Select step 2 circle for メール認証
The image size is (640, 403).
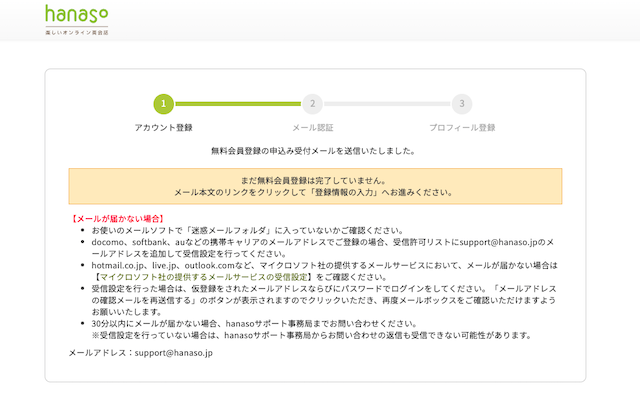tap(312, 104)
